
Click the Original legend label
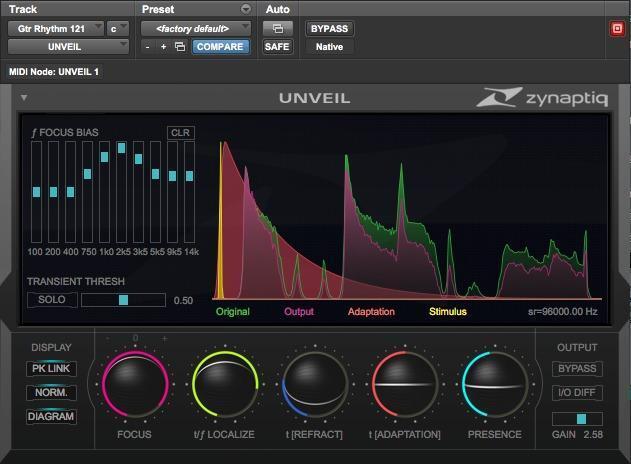point(233,311)
